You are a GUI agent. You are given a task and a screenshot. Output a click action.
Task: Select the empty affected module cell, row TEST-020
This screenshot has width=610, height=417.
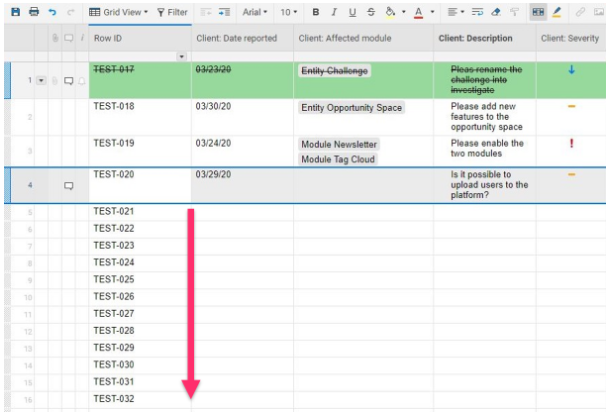[x=363, y=185]
